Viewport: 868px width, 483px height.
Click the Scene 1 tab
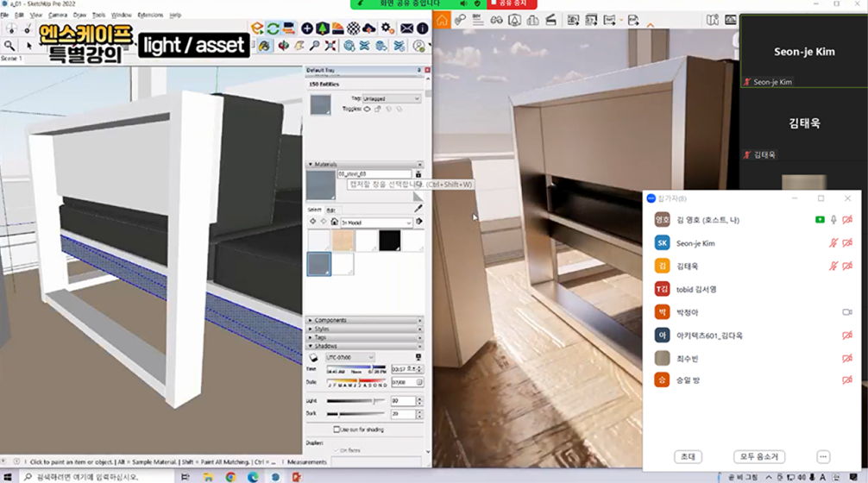(11, 58)
